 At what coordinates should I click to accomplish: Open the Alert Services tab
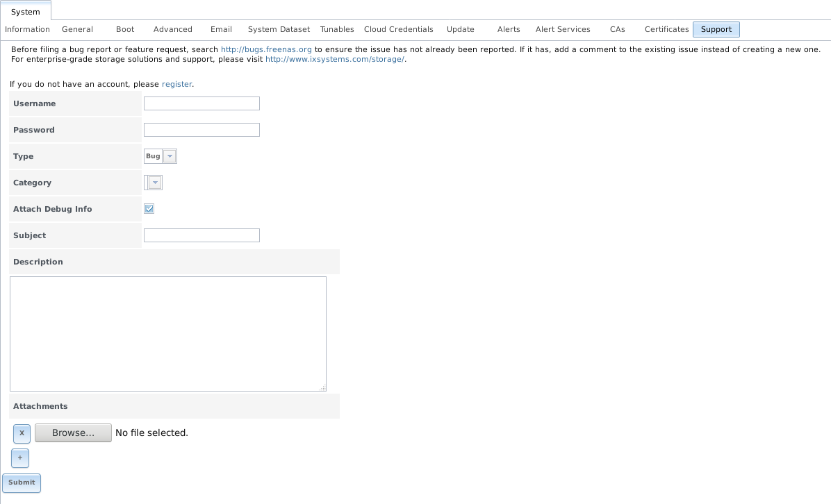pyautogui.click(x=562, y=29)
